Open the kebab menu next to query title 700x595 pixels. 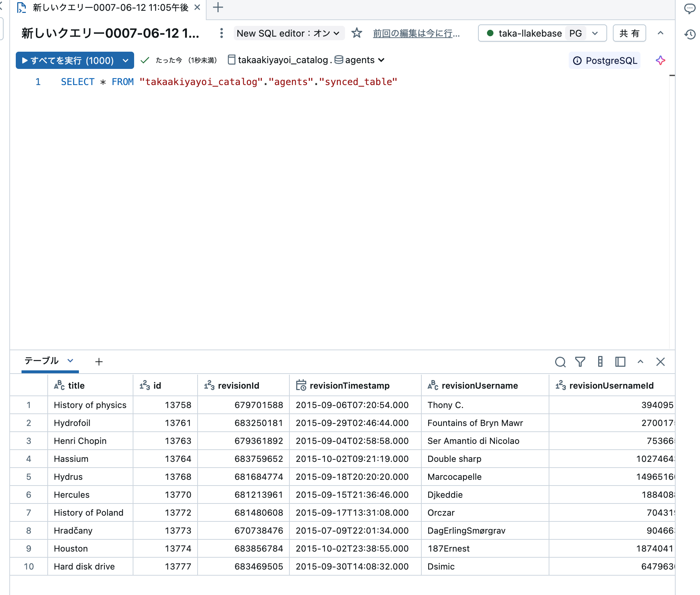point(221,33)
